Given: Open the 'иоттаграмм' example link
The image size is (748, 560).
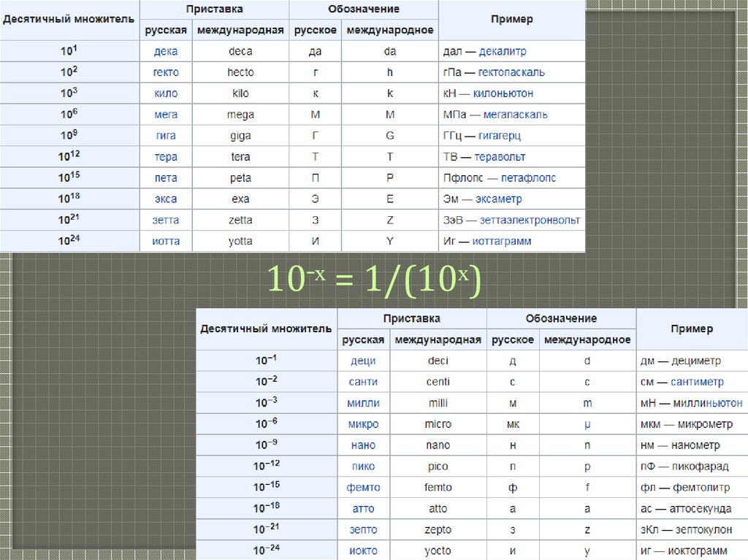Looking at the screenshot, I should point(502,241).
